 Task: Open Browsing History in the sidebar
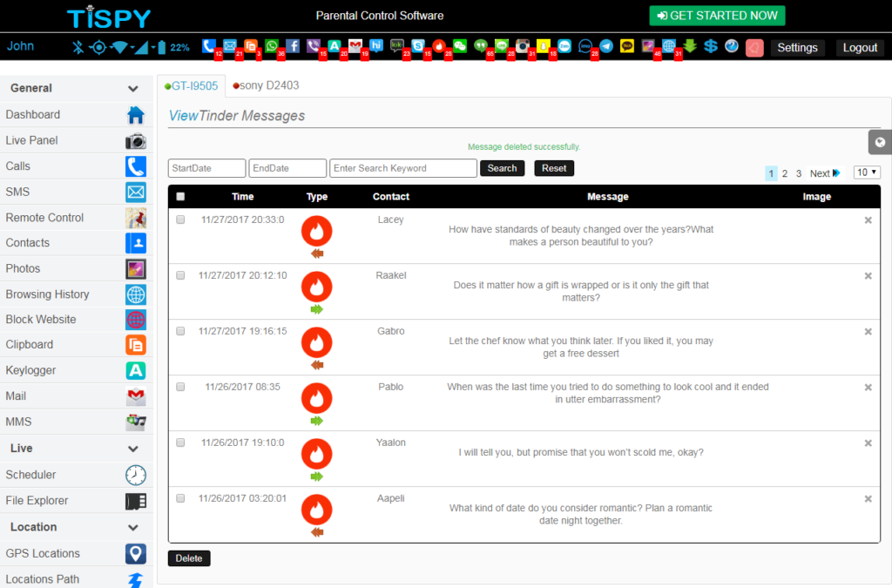pyautogui.click(x=77, y=294)
